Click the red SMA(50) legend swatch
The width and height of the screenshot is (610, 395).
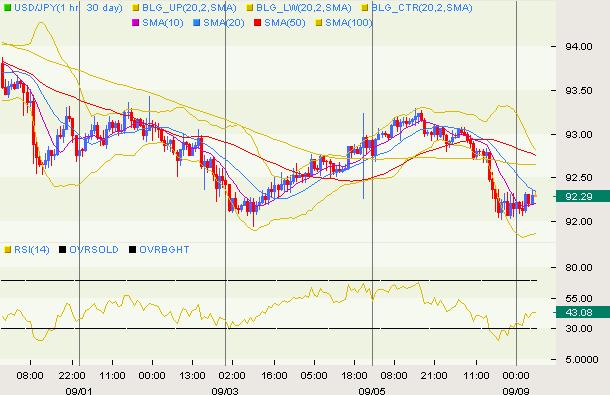(x=258, y=23)
